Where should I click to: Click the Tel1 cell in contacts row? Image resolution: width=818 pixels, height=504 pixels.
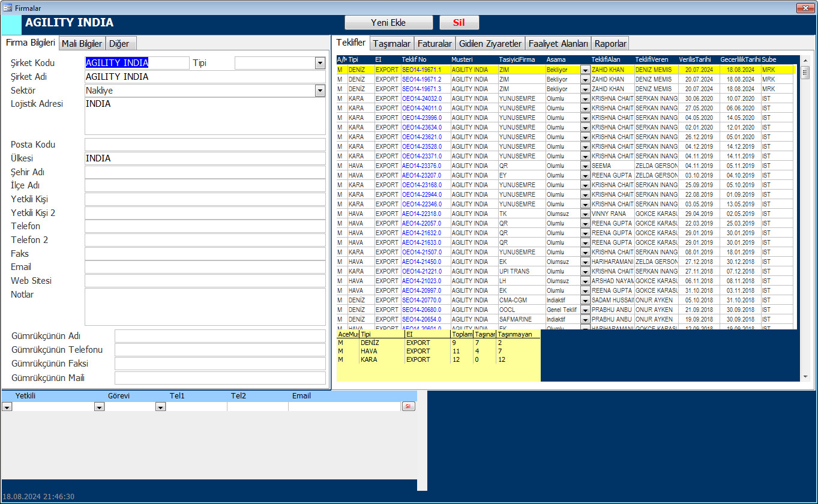197,407
